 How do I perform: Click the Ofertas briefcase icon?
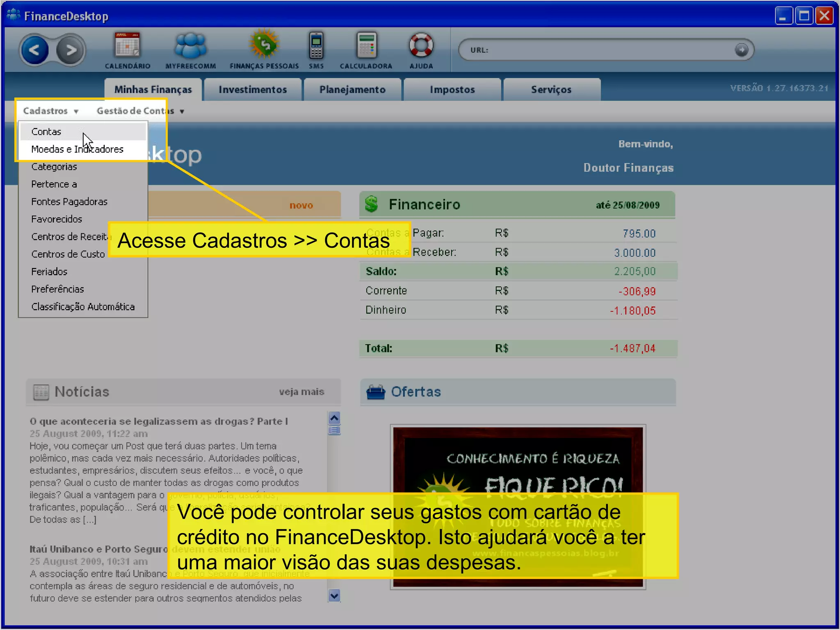tap(375, 392)
